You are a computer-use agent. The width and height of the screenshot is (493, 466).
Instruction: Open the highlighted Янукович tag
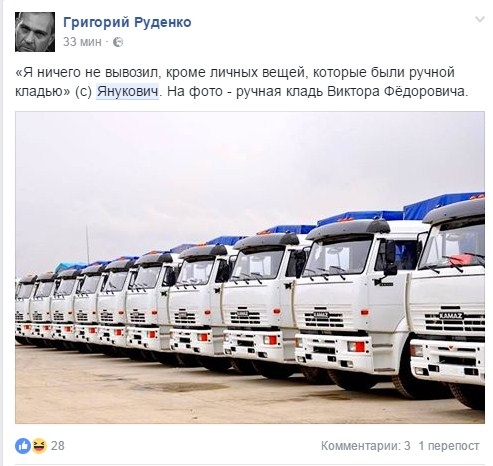pos(127,91)
